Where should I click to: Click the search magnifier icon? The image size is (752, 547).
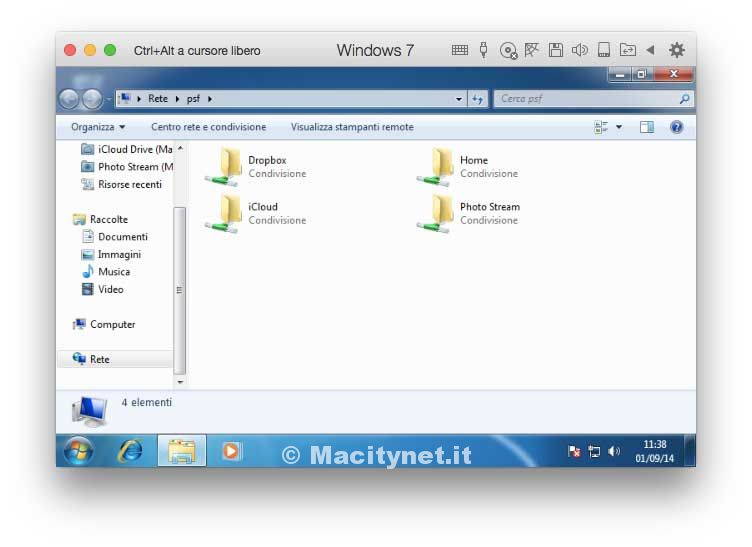tap(684, 99)
